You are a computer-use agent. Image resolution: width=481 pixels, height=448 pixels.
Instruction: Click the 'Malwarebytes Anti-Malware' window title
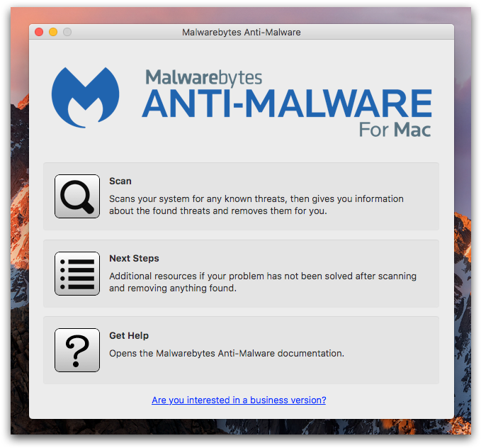pos(242,32)
